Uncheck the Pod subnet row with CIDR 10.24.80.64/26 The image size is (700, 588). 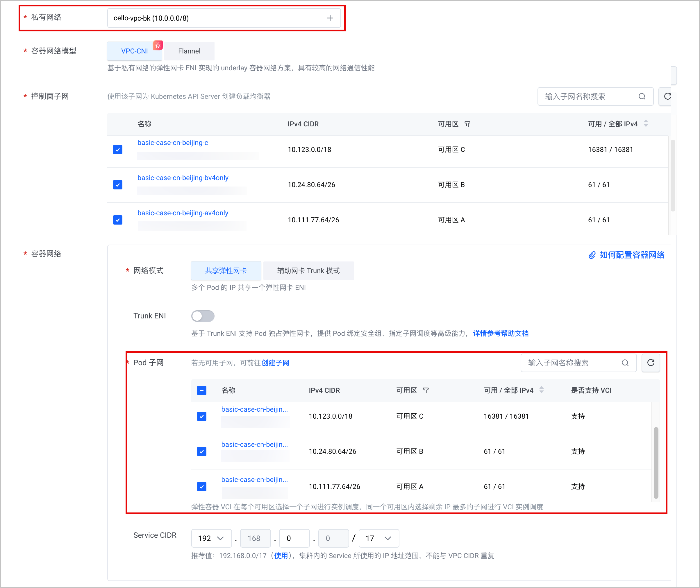coord(202,451)
